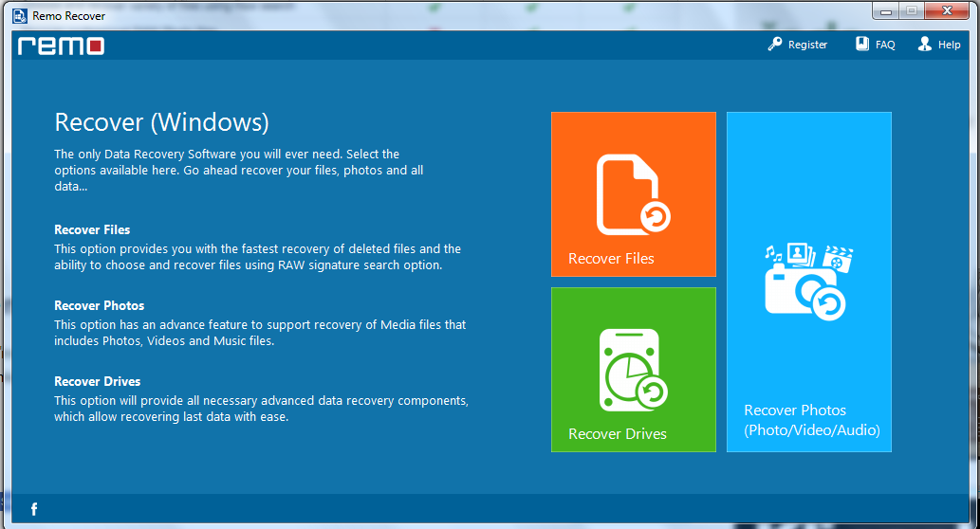Image resolution: width=980 pixels, height=529 pixels.
Task: Click text about advanced data recovery components
Action: [261, 409]
